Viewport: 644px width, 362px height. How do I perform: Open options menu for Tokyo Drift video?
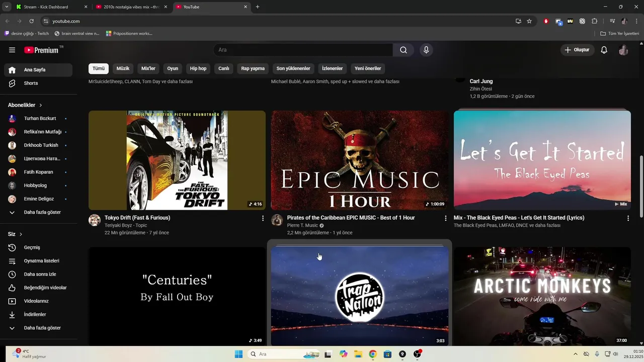coord(263,218)
